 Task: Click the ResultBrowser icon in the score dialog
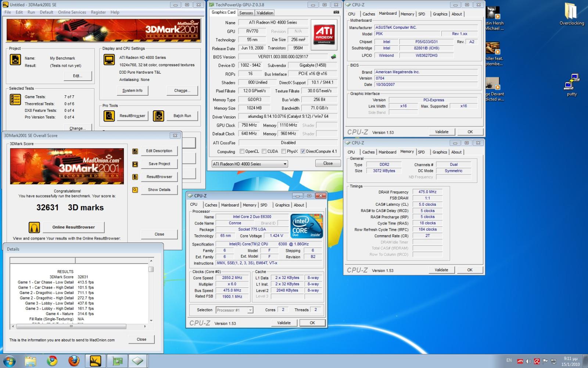135,177
